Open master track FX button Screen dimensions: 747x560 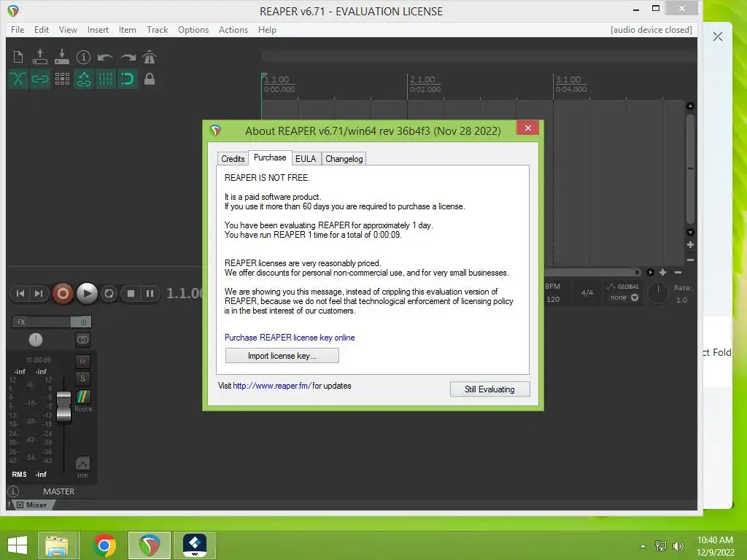click(x=41, y=322)
